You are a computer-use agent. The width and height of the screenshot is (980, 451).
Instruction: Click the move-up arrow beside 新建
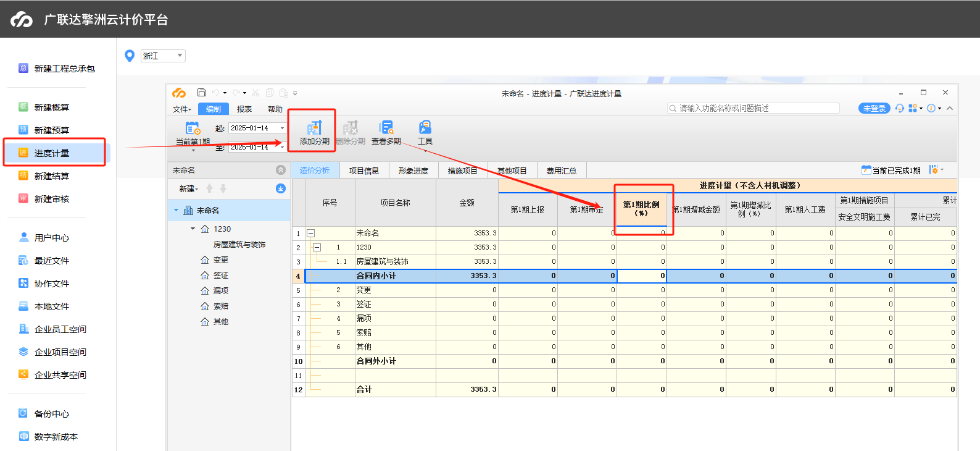(x=209, y=188)
